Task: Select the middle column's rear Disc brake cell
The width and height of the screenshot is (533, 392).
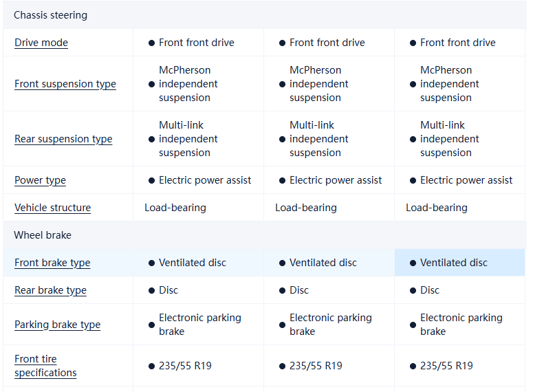Action: tap(299, 290)
